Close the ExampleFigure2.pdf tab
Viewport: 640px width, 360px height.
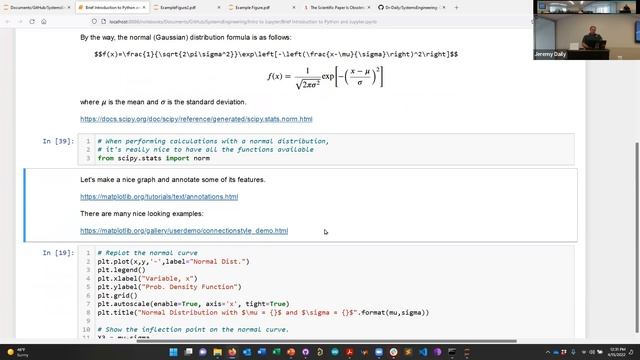coord(219,7)
